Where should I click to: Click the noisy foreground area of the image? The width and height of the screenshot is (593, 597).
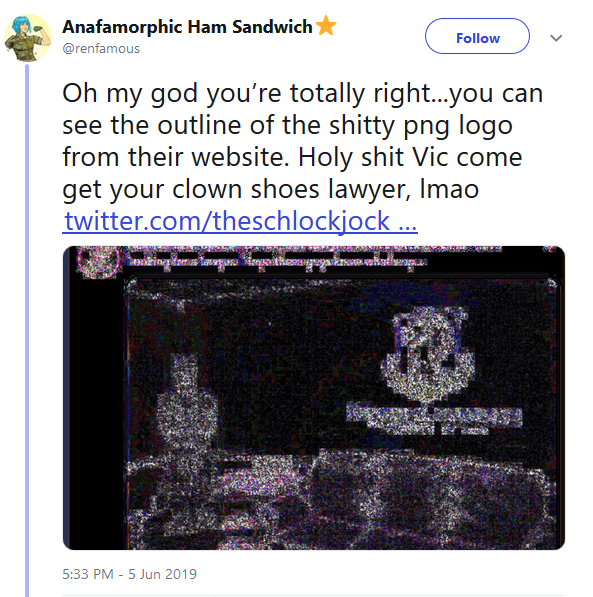tap(343, 501)
